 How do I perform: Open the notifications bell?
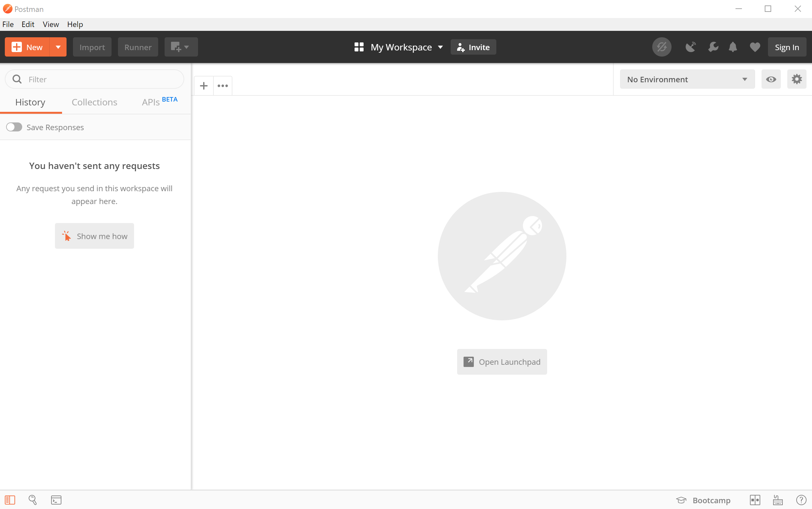pos(733,47)
